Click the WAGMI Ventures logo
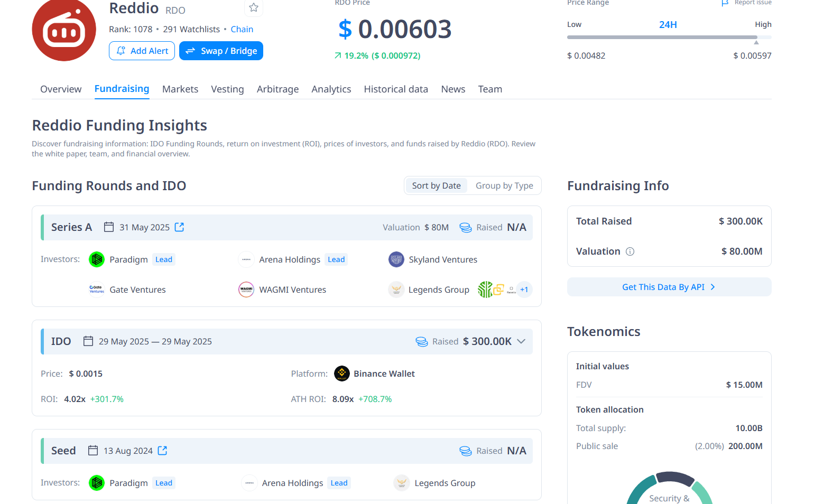Viewport: 833px width, 504px height. coord(246,290)
